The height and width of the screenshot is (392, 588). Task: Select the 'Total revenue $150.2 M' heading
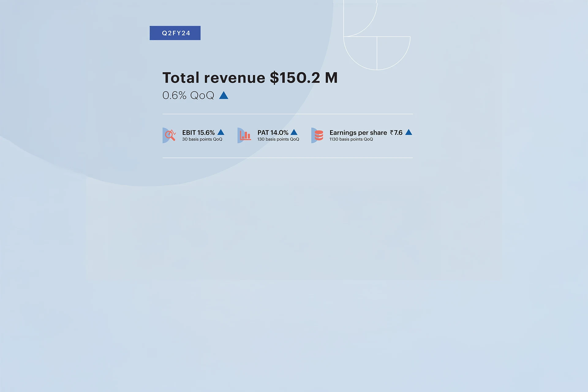coord(250,77)
